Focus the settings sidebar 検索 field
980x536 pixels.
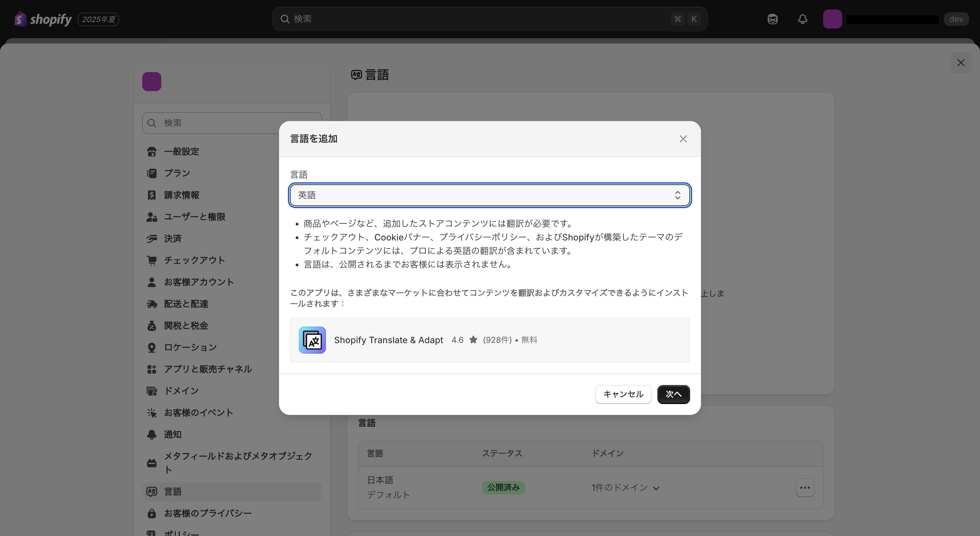[x=232, y=123]
